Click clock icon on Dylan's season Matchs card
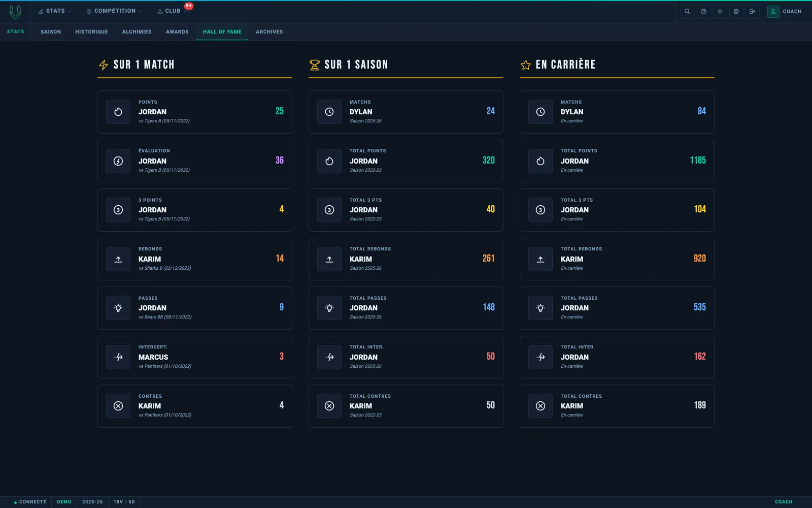812x508 pixels. coord(329,112)
